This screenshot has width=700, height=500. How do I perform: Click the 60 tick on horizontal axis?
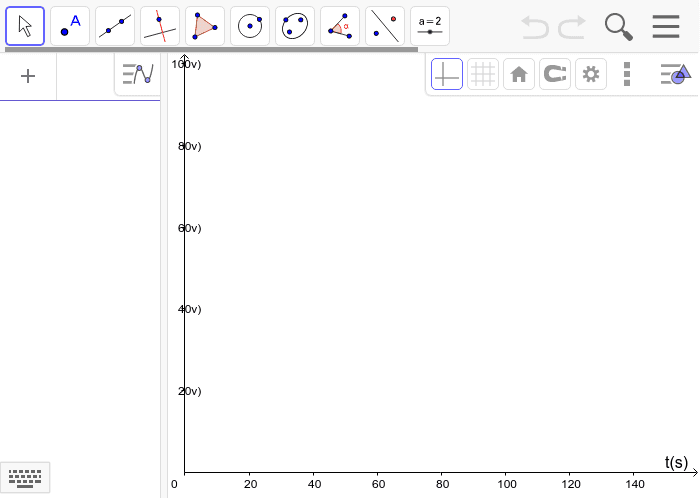coord(379,484)
